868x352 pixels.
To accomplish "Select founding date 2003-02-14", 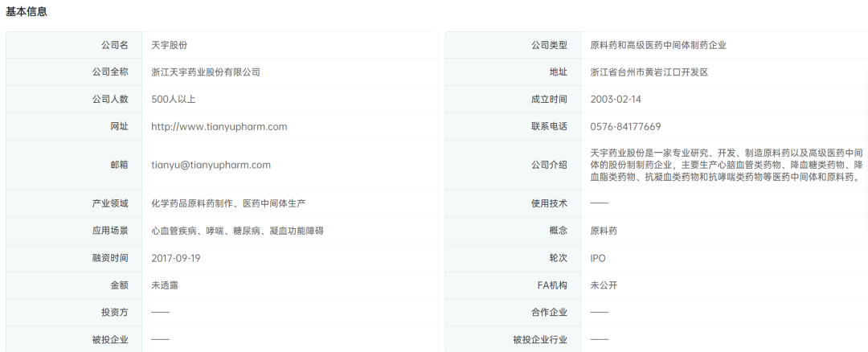I will click(x=616, y=100).
